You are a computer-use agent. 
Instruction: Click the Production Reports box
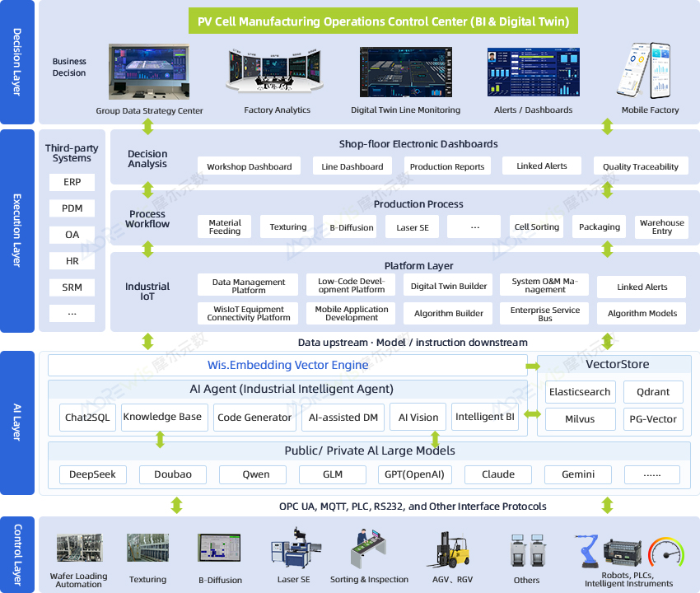coord(447,166)
